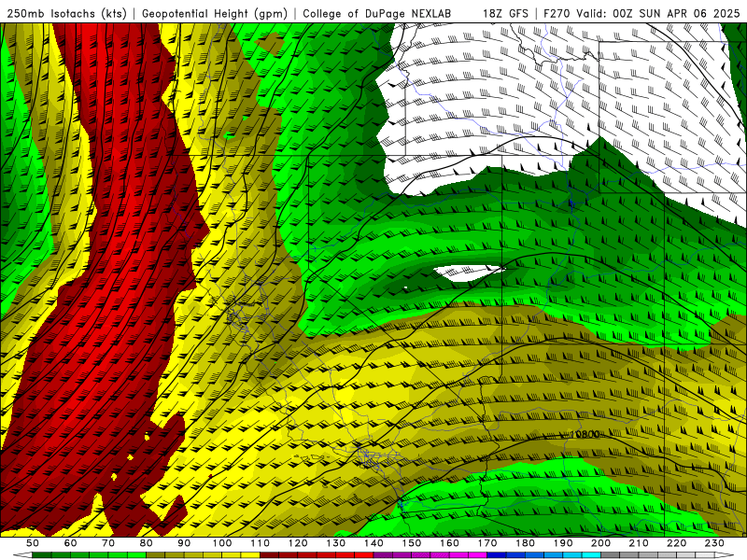Click the '200' colorbar value label
Viewport: 747px width, 560px height.
coord(600,543)
